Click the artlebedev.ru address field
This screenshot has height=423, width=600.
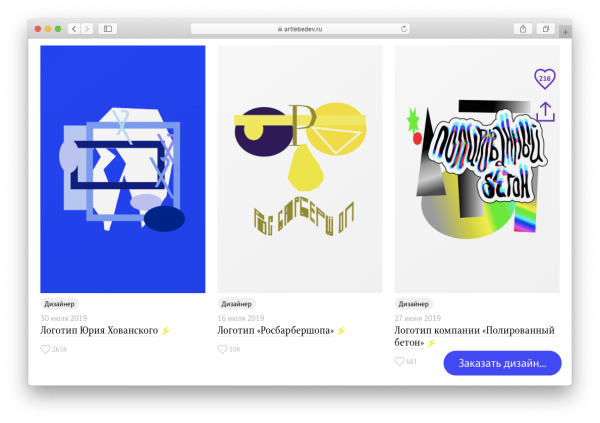tap(300, 29)
